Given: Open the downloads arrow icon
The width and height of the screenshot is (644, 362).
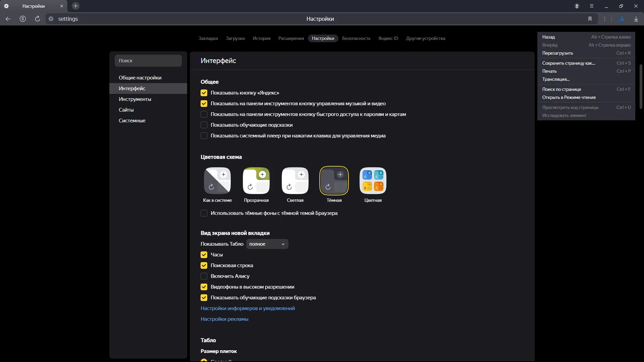Looking at the screenshot, I should coord(636,19).
